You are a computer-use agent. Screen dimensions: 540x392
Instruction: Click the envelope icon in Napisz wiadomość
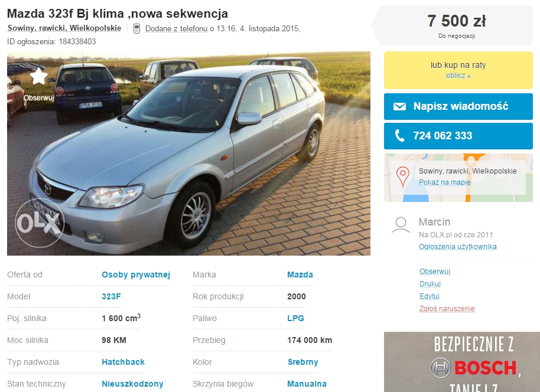click(399, 106)
